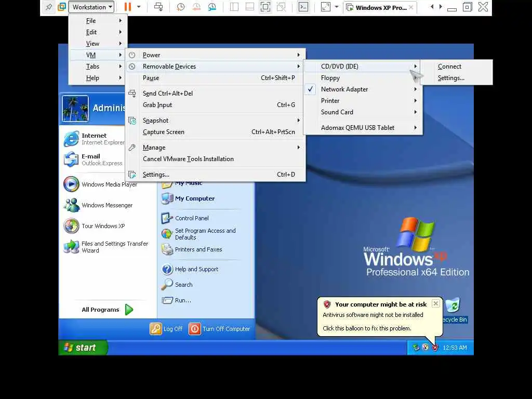Open the View submenu
This screenshot has width=532, height=399.
pos(98,44)
